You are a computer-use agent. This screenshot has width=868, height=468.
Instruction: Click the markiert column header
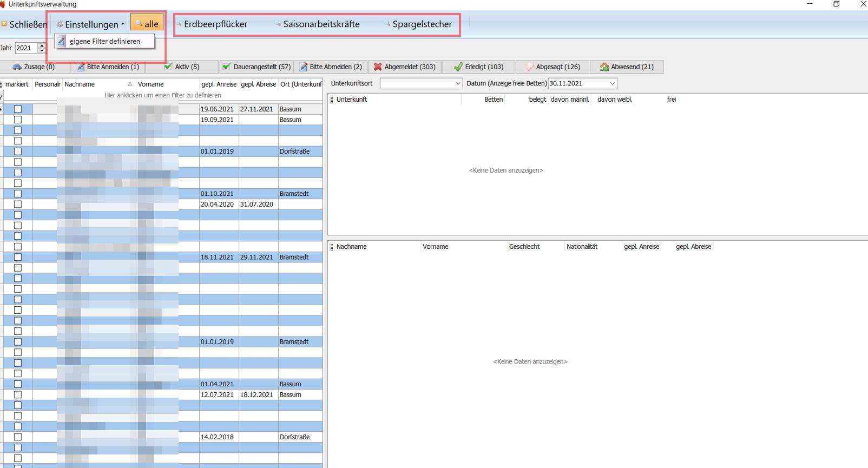point(17,84)
